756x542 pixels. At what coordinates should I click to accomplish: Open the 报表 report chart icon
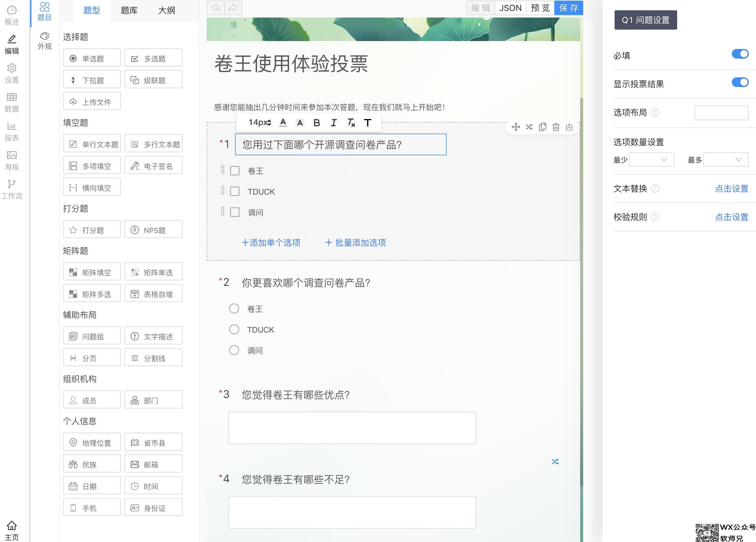pyautogui.click(x=12, y=131)
